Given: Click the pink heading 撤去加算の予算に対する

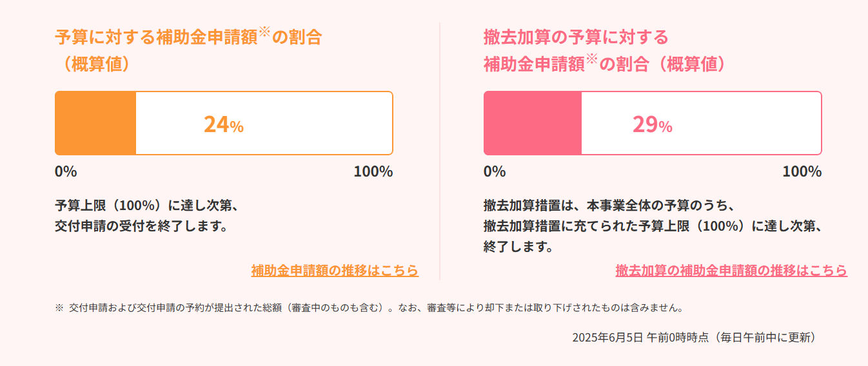Looking at the screenshot, I should 576,37.
